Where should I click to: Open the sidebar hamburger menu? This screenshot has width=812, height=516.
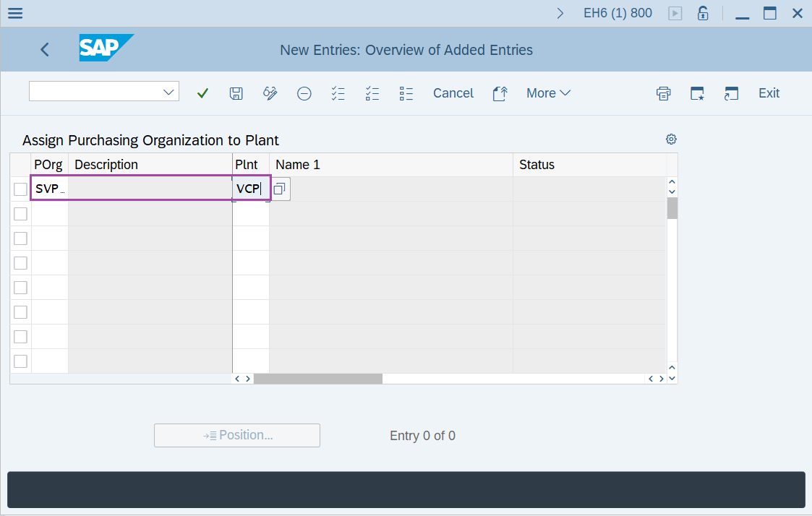[14, 12]
